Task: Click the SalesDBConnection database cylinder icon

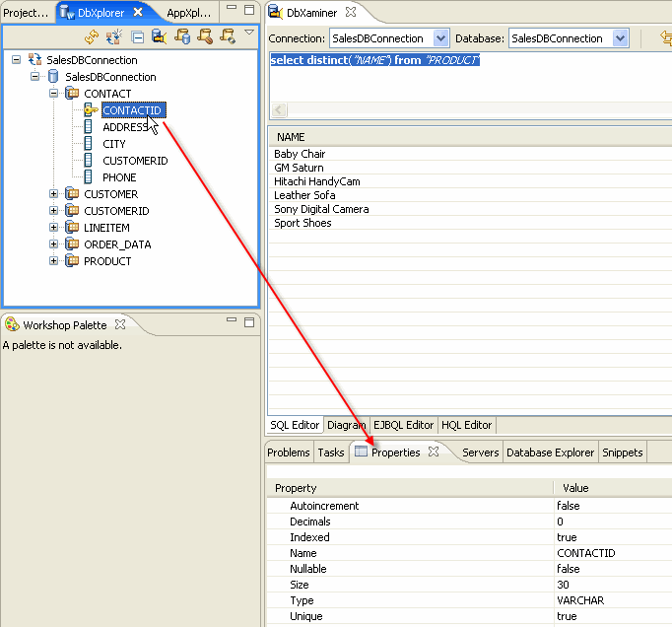Action: pos(53,77)
